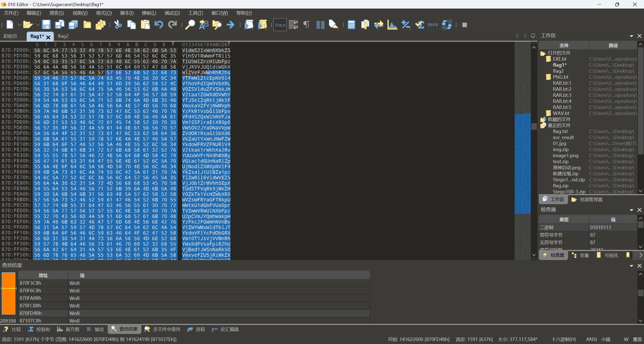Image resolution: width=644 pixels, height=344 pixels.
Task: Toggle the paragraph linefeed display icon
Action: 306,25
